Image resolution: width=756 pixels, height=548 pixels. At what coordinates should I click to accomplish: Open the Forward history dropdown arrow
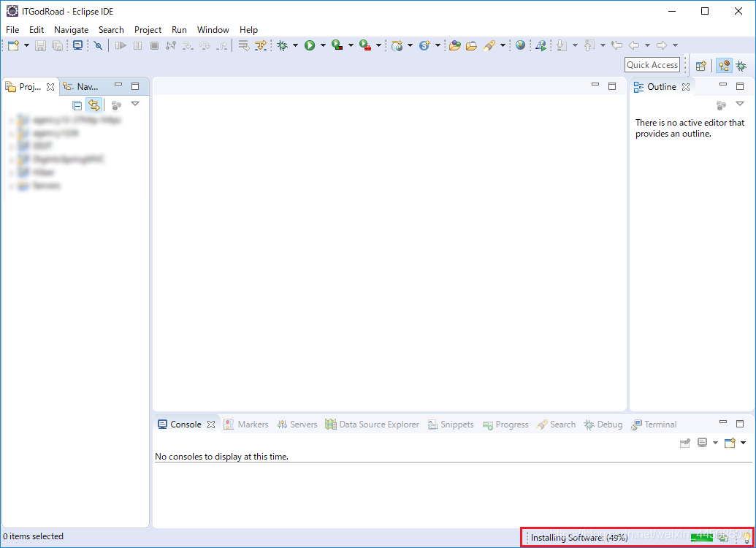click(676, 45)
